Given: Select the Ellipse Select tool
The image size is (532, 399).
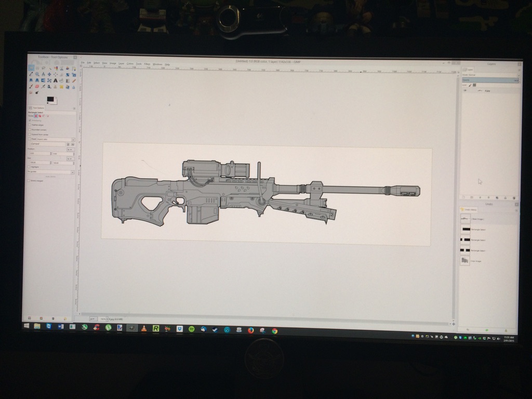Looking at the screenshot, I should point(37,68).
